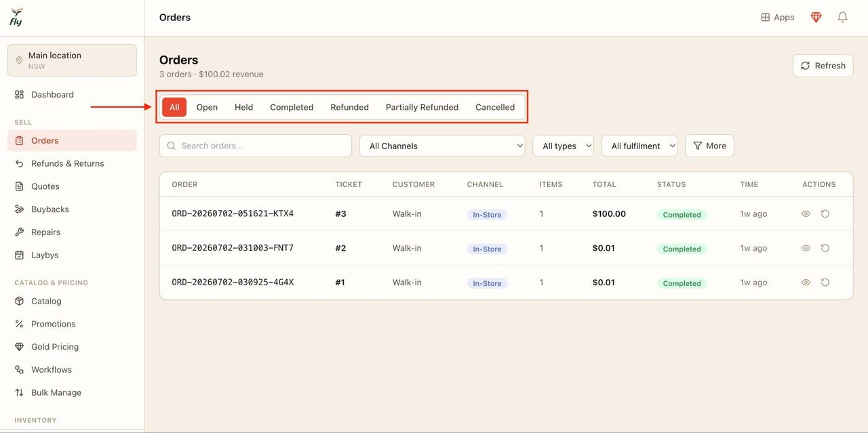Open Catalog page
The image size is (868, 433).
tap(72, 302)
